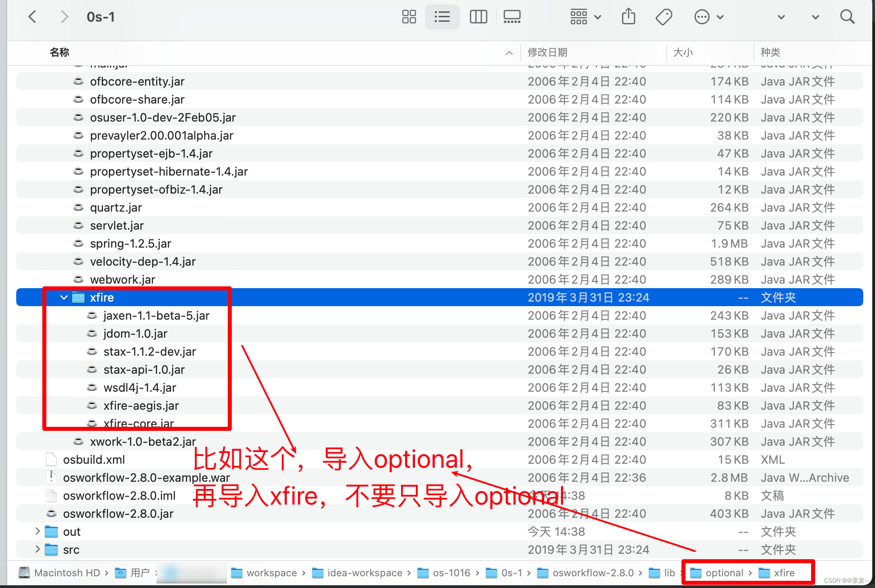Switch to icon grid view

pos(409,17)
